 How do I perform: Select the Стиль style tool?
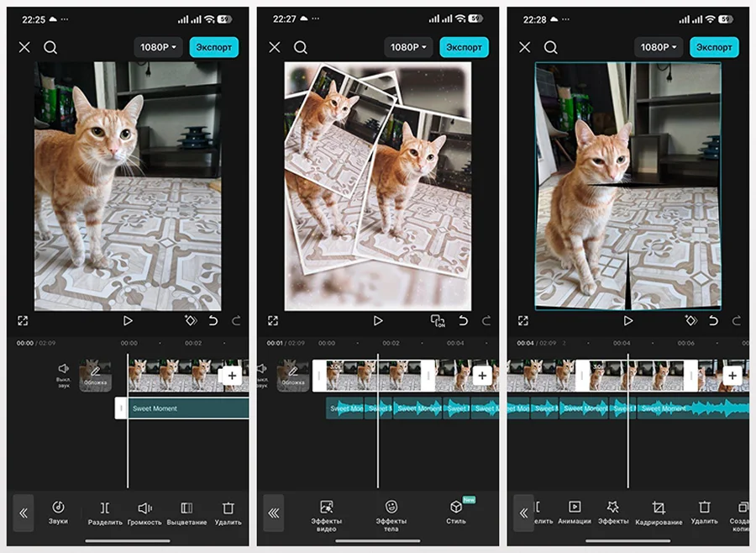click(x=456, y=512)
